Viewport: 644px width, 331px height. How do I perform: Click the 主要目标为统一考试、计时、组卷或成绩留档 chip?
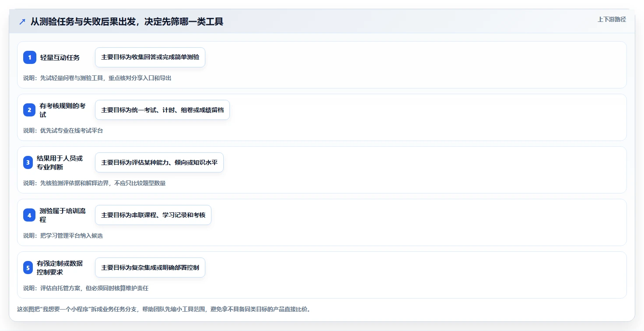coord(162,110)
